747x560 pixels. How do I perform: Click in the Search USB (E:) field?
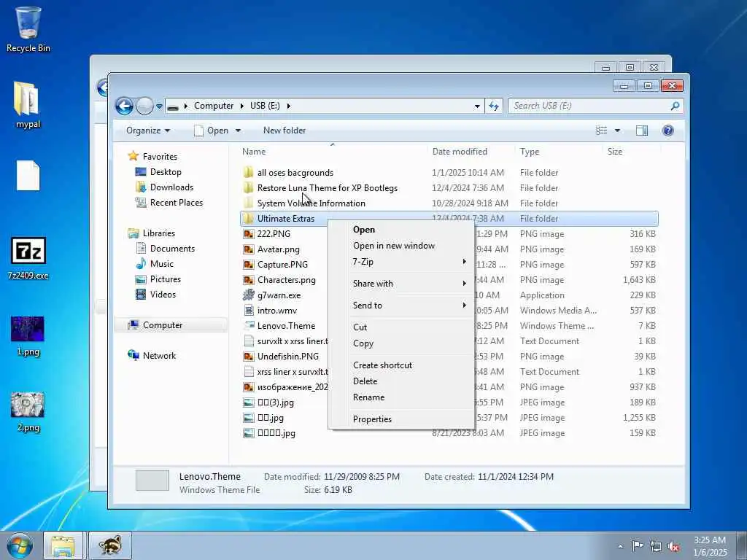(x=595, y=106)
